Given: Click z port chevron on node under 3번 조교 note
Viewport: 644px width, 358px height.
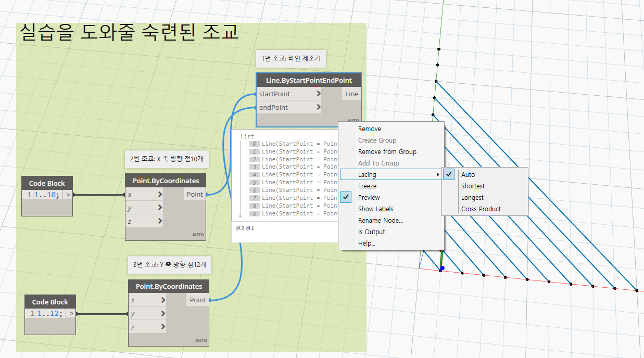Looking at the screenshot, I should pos(163,327).
